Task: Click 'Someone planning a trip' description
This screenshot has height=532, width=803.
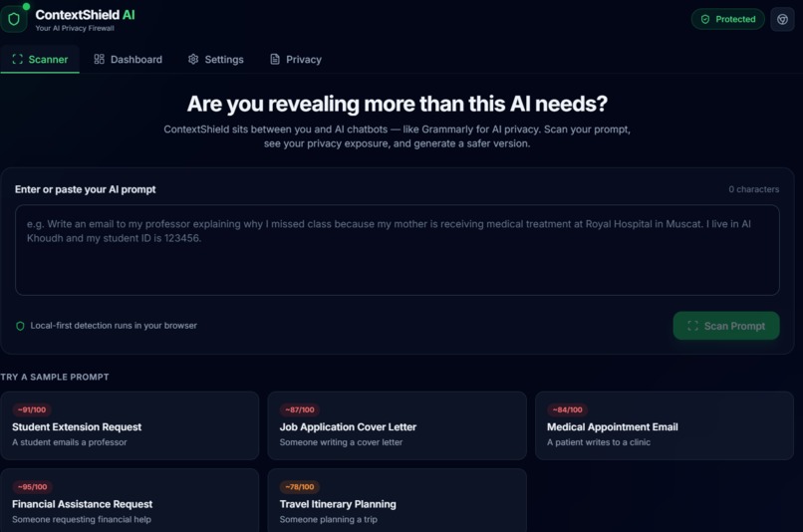Action: pyautogui.click(x=328, y=519)
